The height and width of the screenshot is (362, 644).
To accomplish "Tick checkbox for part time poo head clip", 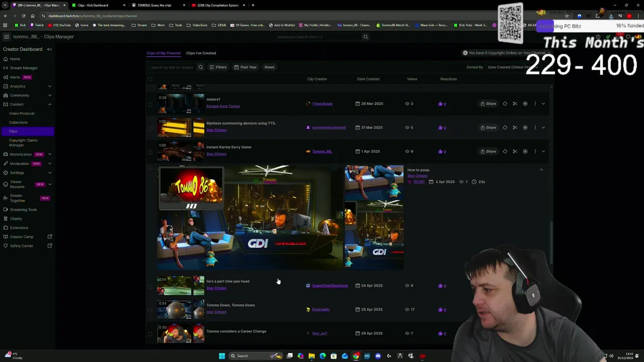I will click(150, 287).
